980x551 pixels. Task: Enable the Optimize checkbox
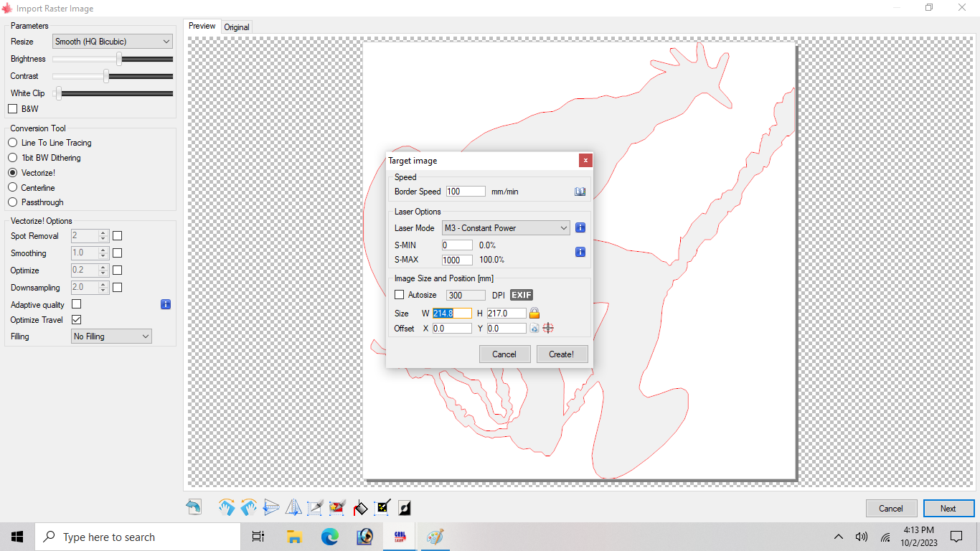(118, 270)
